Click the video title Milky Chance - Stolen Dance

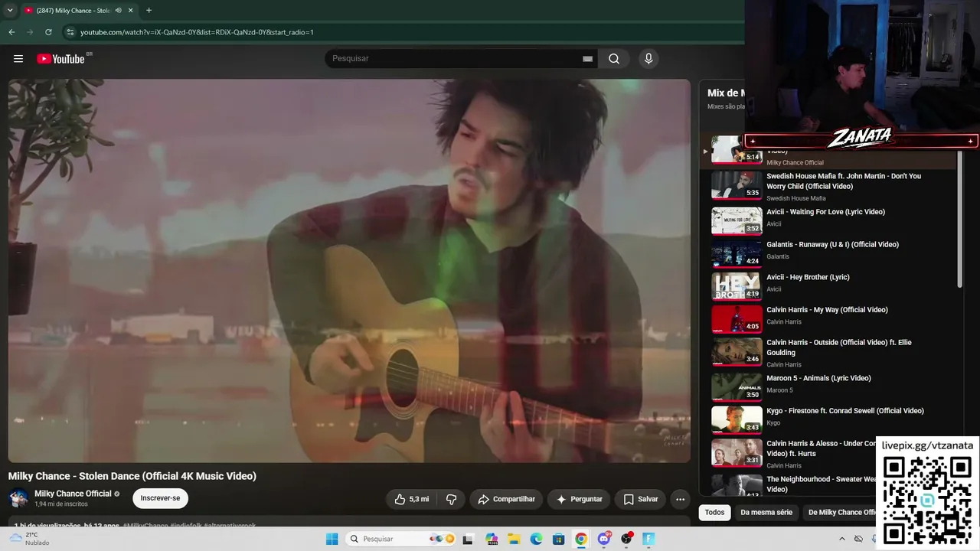132,476
